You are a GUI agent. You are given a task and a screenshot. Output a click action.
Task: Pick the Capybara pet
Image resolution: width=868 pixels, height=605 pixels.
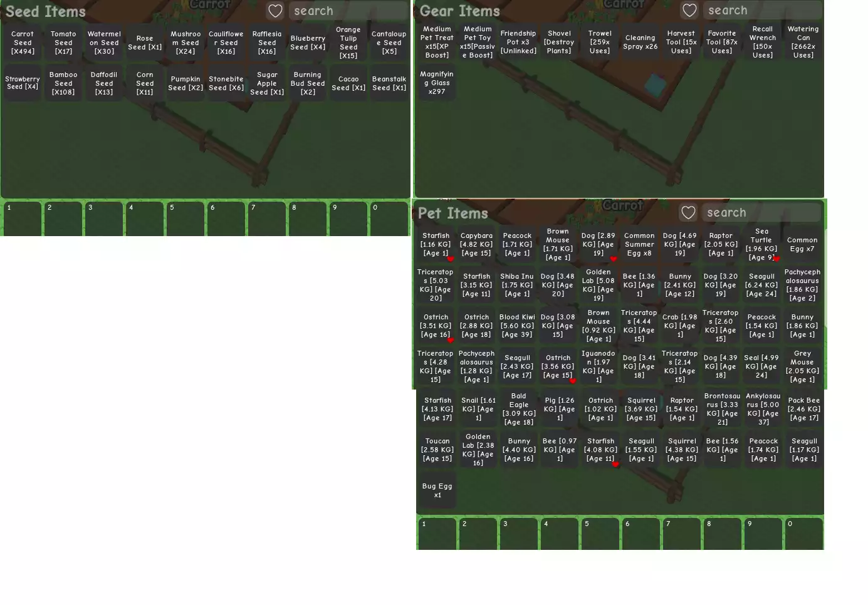[476, 245]
